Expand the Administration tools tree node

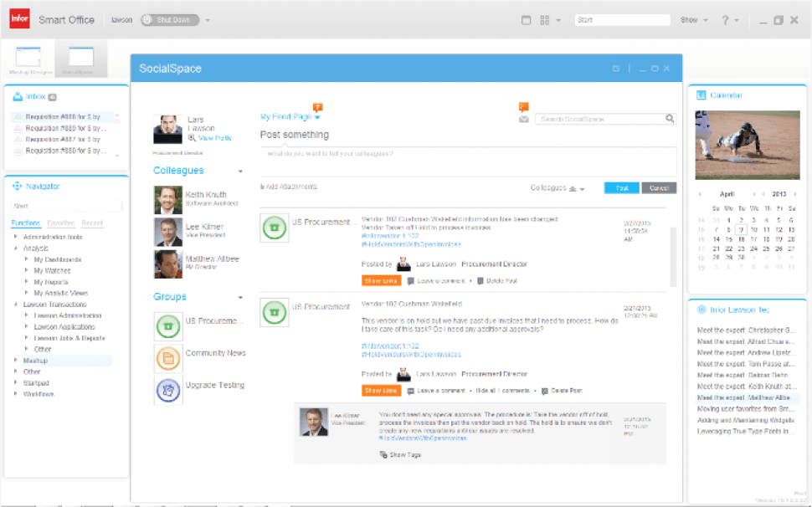point(16,237)
